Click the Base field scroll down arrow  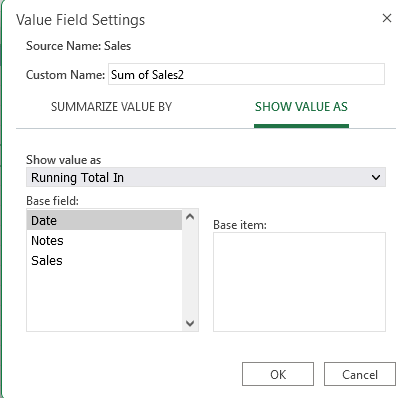pos(190,323)
